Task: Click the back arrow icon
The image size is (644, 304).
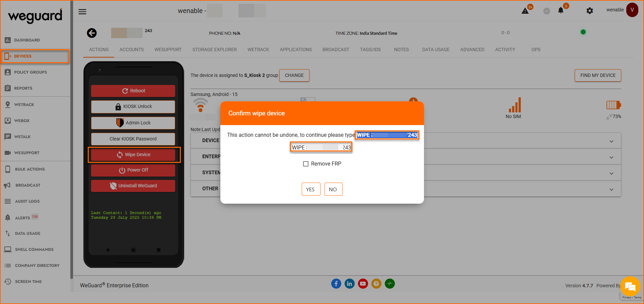Action: tap(92, 33)
